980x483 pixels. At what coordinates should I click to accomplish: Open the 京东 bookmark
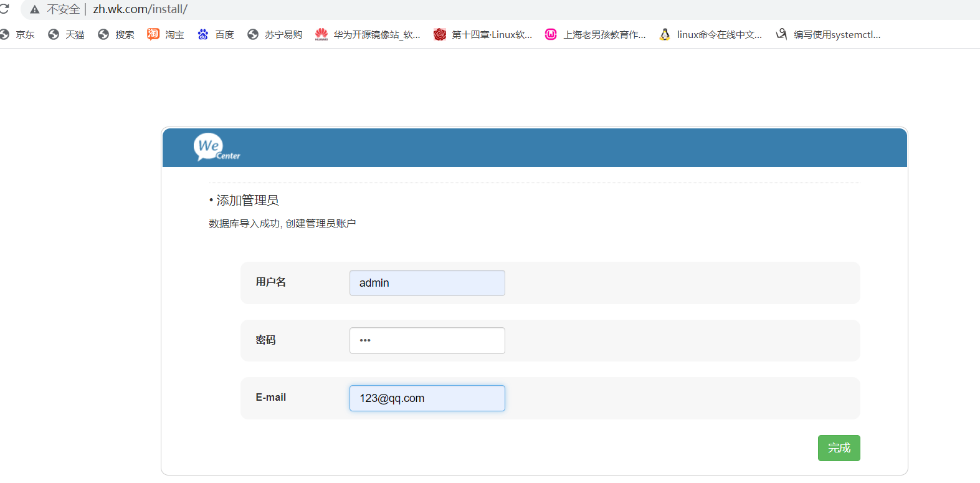[17, 34]
